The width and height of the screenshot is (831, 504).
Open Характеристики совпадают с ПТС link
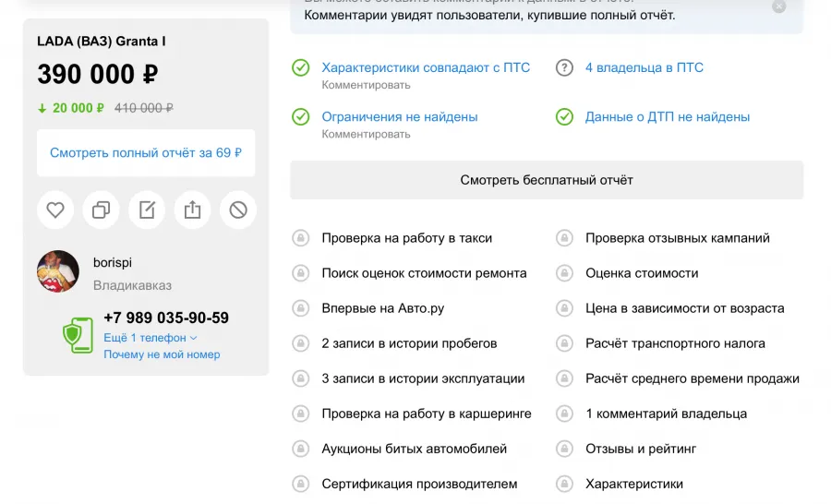point(426,67)
